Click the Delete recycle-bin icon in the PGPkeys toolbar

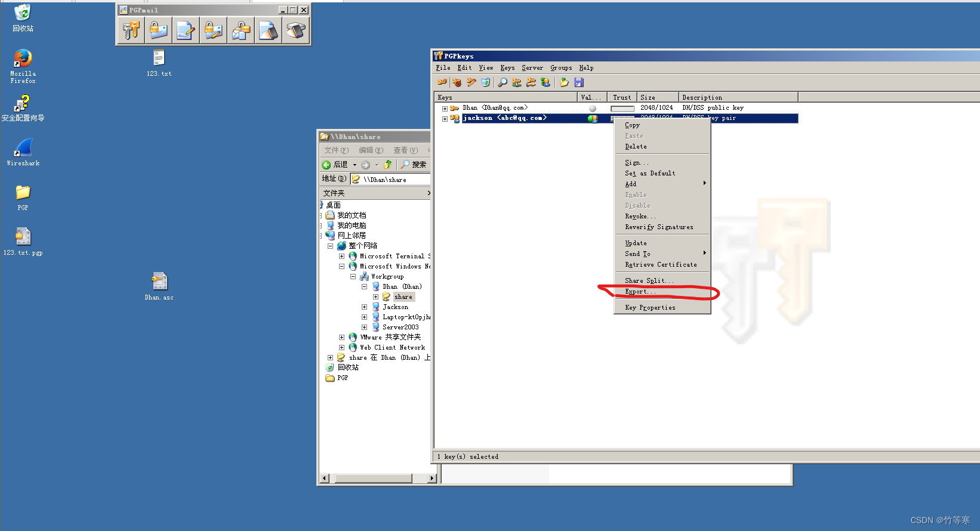(486, 82)
